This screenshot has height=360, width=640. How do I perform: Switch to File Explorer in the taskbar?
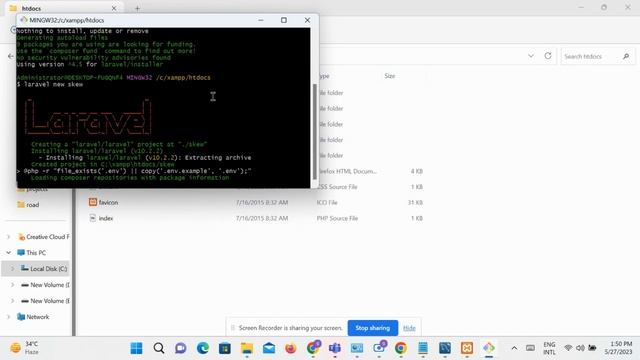247,348
